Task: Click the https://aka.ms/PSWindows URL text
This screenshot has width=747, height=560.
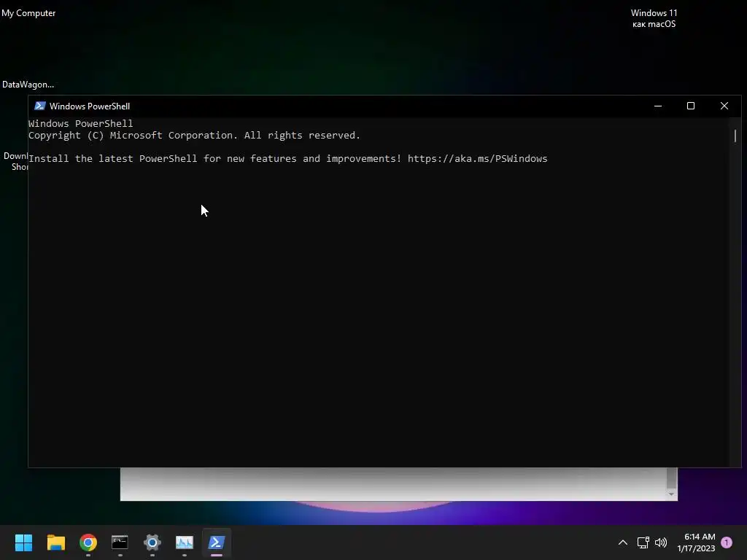Action: point(477,158)
